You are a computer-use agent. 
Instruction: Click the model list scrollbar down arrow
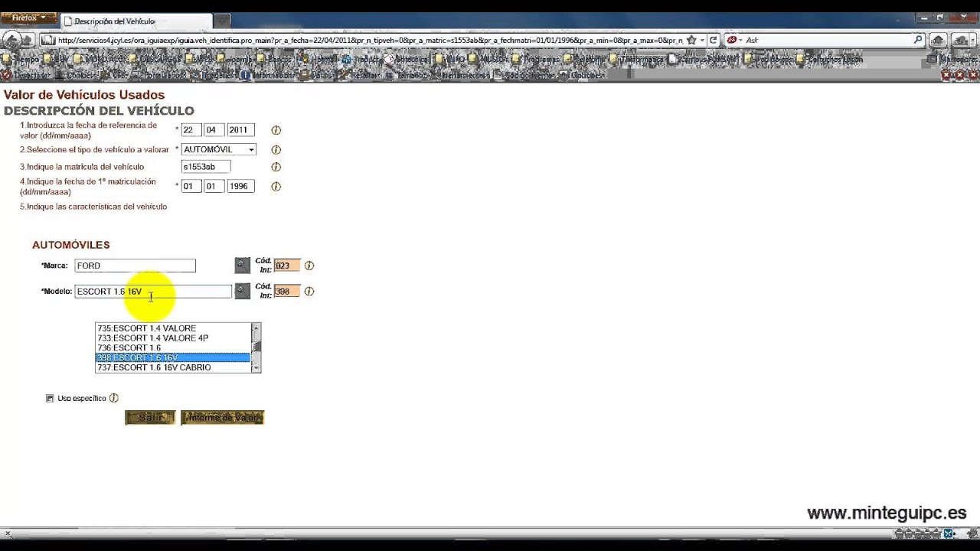[256, 368]
